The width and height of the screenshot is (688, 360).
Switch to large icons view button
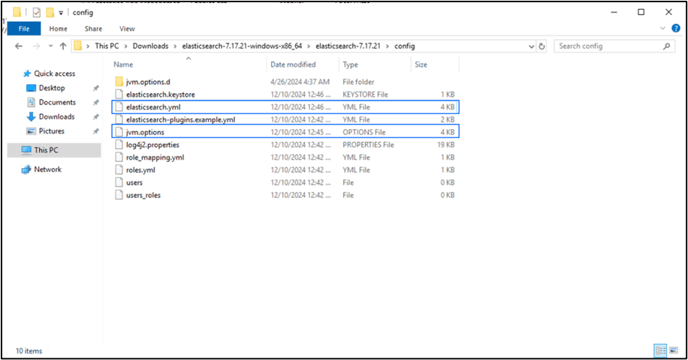[674, 350]
